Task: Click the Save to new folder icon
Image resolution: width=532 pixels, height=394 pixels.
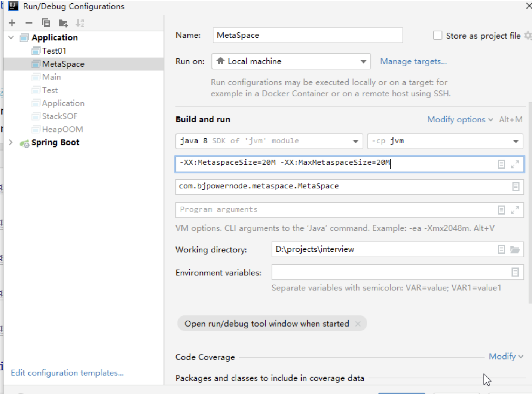Action: pos(63,23)
